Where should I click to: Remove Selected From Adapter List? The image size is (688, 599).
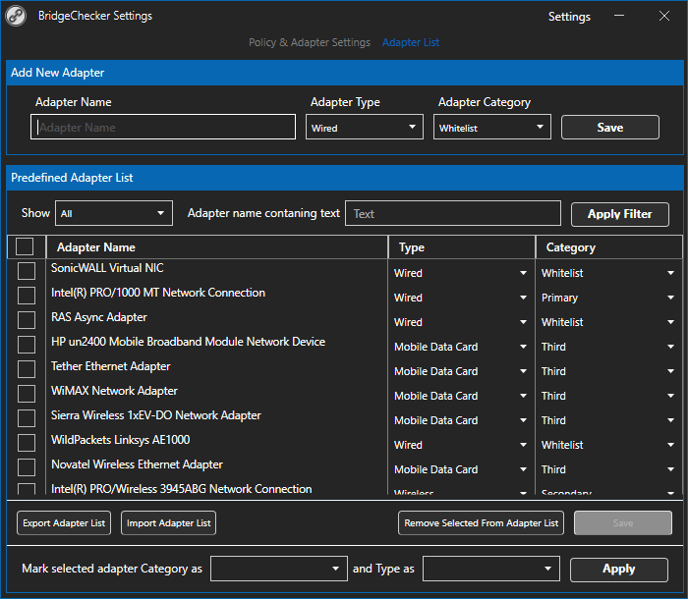click(x=481, y=523)
